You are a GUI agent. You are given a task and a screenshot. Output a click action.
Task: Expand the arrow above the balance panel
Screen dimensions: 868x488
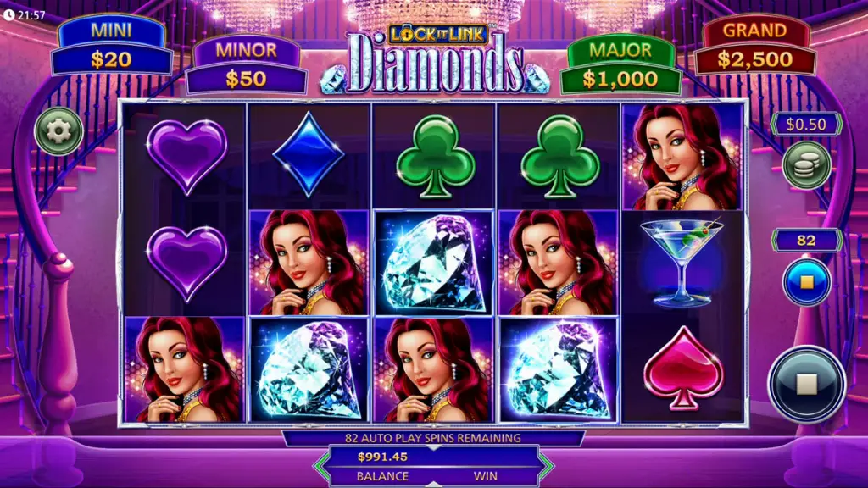(x=433, y=447)
